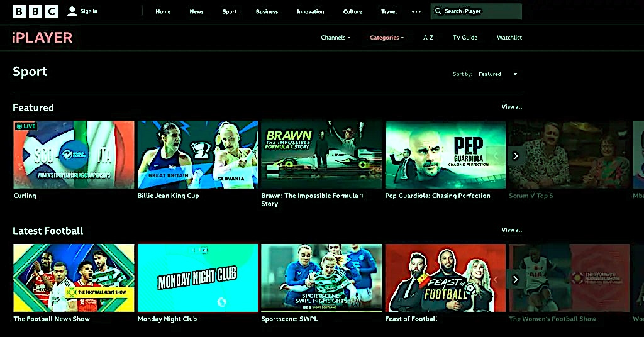
Task: Click the Sign in link
Action: (89, 11)
